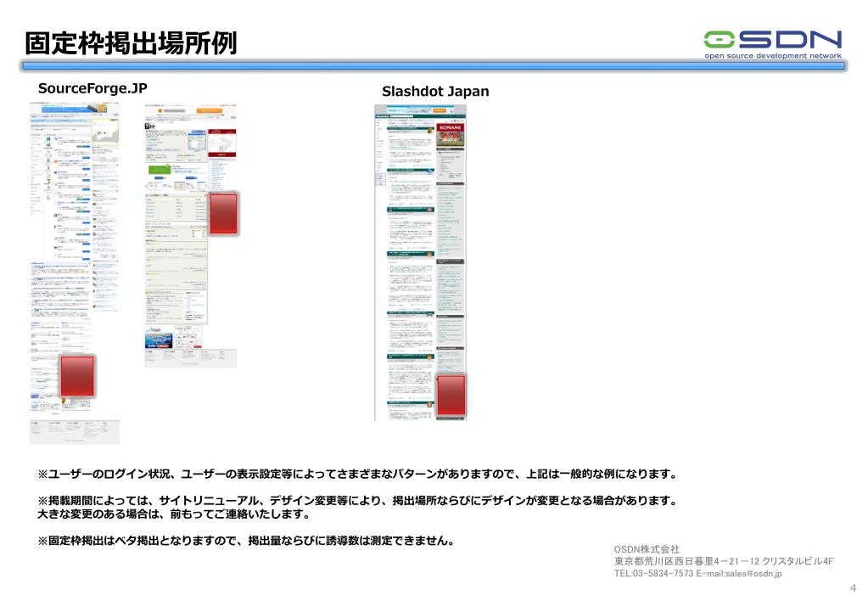Click the open source development network tagline

click(x=773, y=55)
